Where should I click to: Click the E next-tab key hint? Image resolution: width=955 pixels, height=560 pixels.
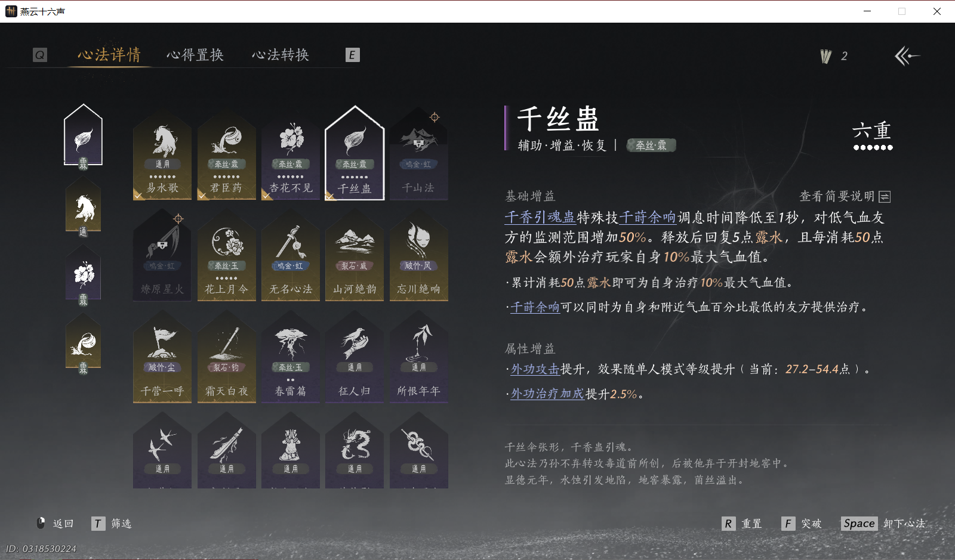[x=352, y=55]
